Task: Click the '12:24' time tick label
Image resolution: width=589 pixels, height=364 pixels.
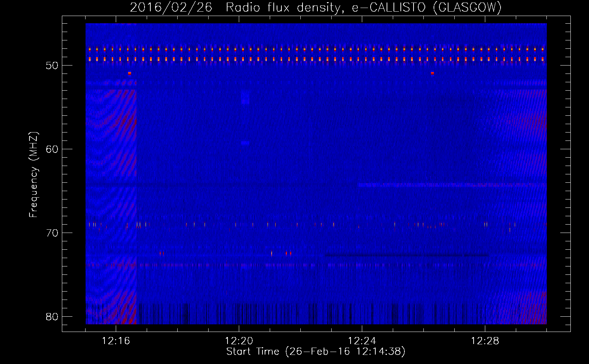Action: click(x=362, y=341)
